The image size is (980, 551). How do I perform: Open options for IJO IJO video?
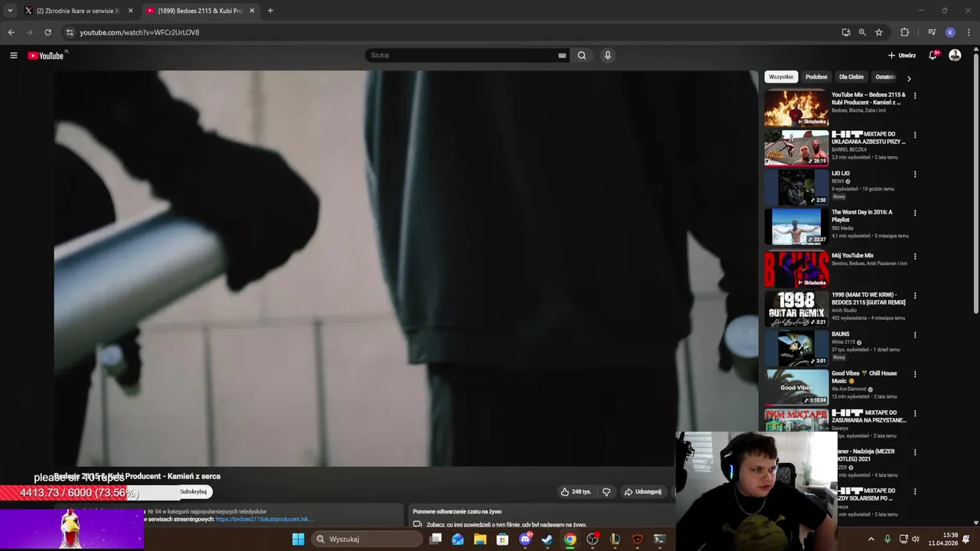[915, 174]
